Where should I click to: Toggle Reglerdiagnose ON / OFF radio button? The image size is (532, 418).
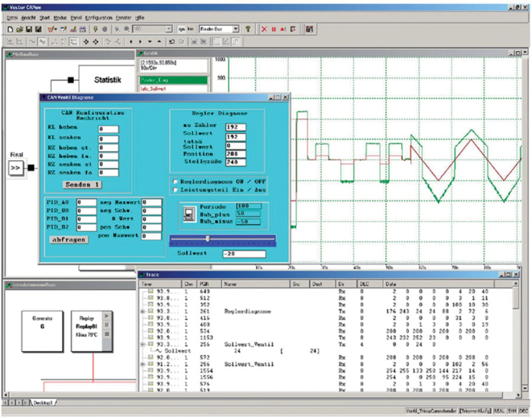click(175, 182)
